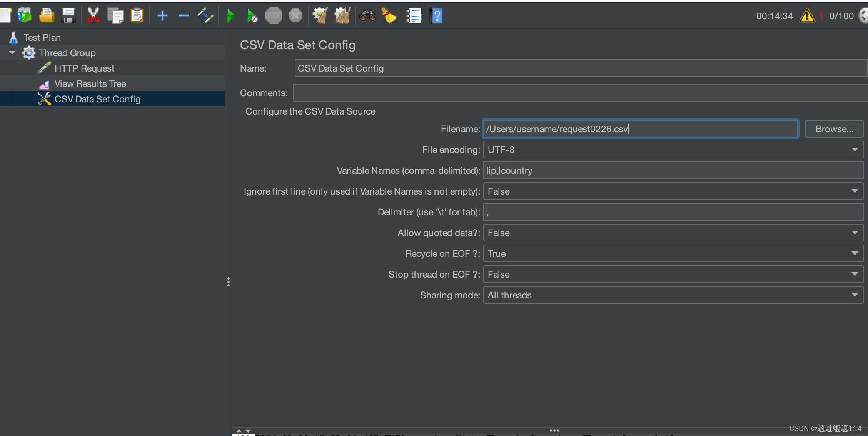The width and height of the screenshot is (868, 436).
Task: Click the scissors Cut icon
Action: point(93,16)
